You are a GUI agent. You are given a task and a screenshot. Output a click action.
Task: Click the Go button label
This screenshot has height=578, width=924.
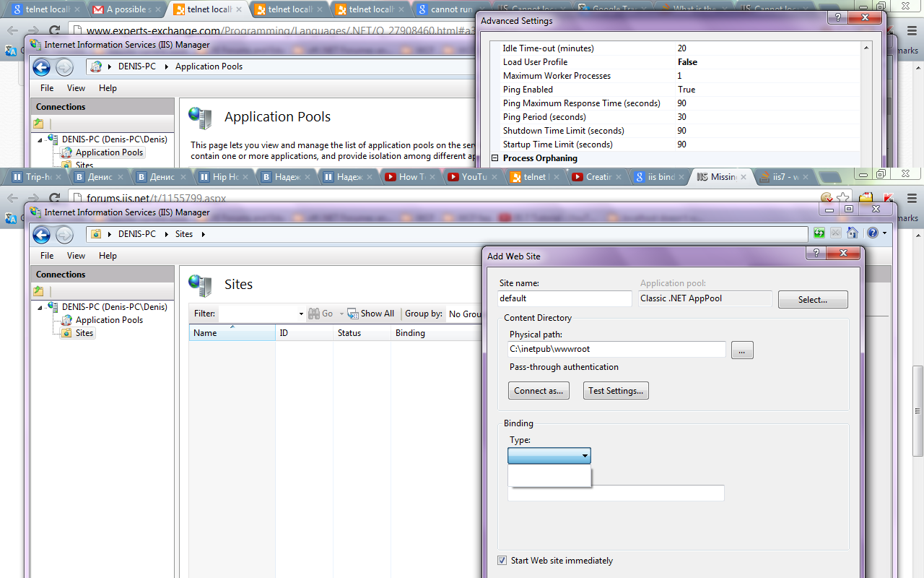[328, 314]
